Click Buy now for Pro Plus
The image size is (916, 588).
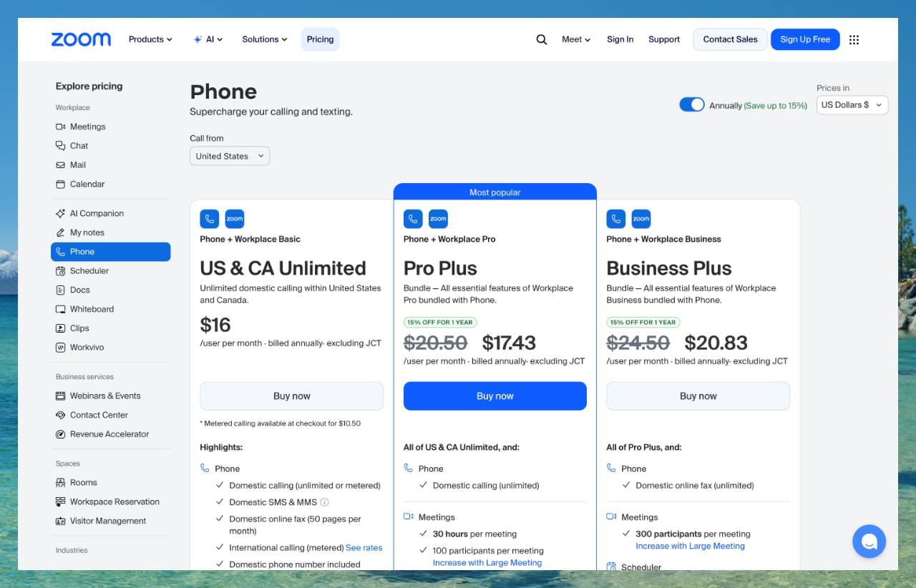tap(494, 396)
